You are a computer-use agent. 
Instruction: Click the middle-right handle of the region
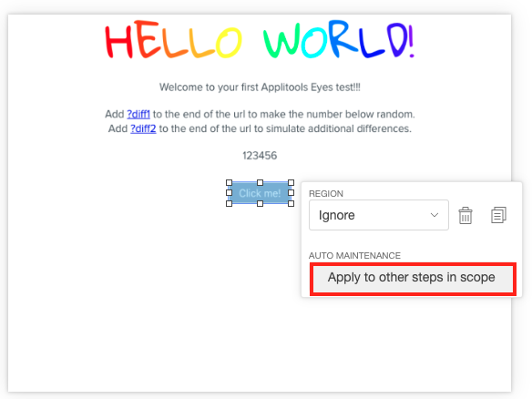[292, 193]
